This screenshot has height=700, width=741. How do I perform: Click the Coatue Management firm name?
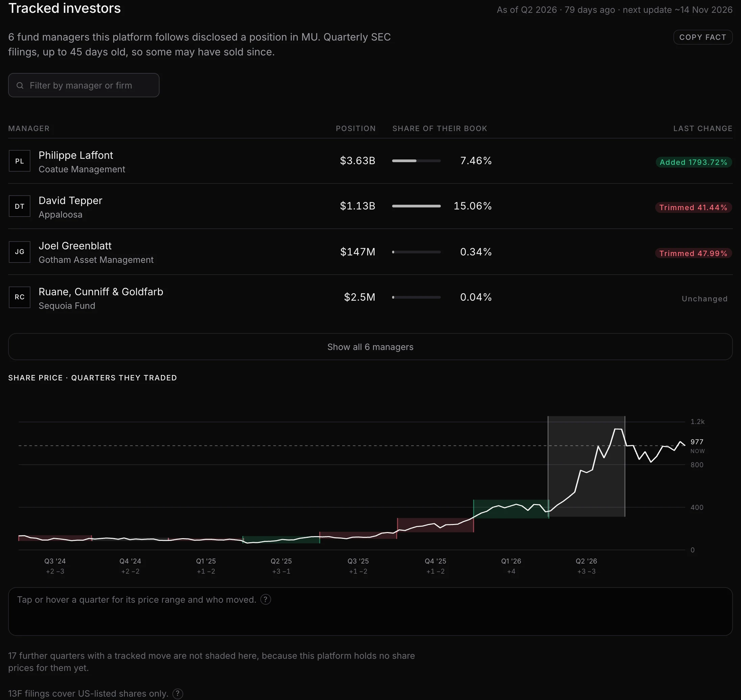click(82, 169)
